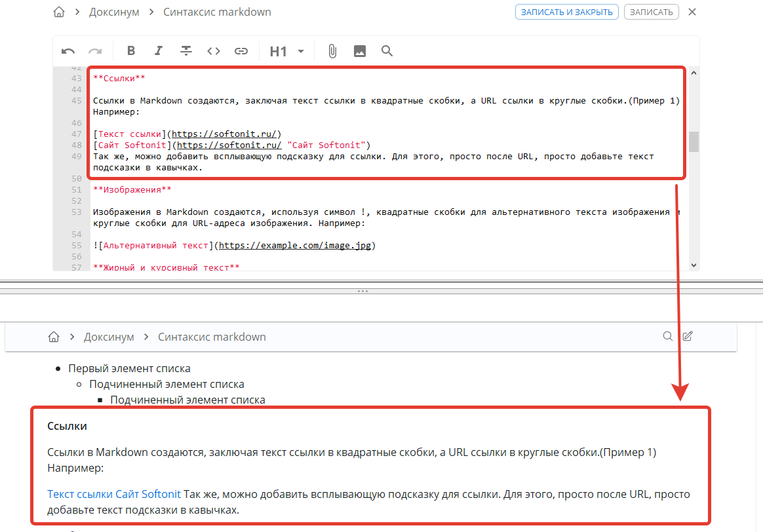Viewport: 763px width, 532px height.
Task: Click the search magnifier in preview header
Action: point(668,337)
